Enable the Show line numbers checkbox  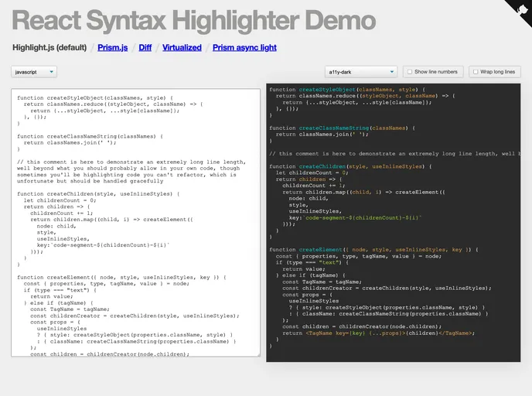pos(410,72)
